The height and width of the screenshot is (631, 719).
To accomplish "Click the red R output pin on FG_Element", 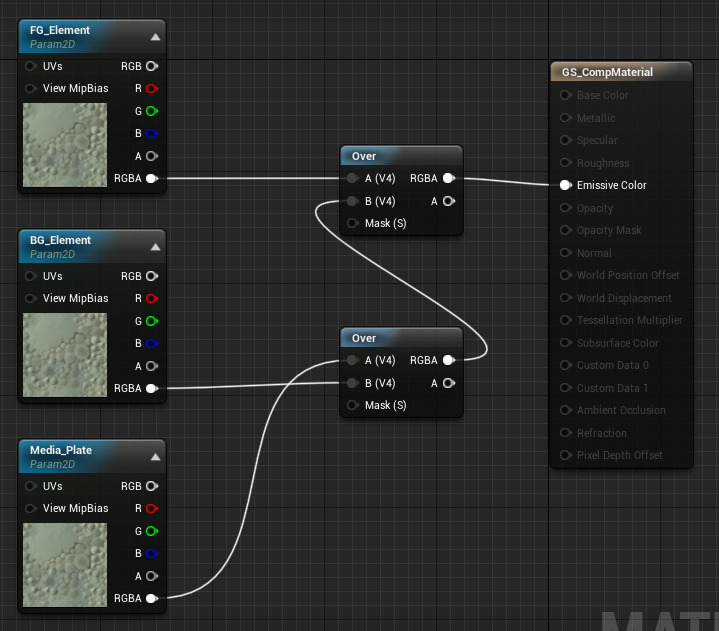I will click(x=151, y=88).
